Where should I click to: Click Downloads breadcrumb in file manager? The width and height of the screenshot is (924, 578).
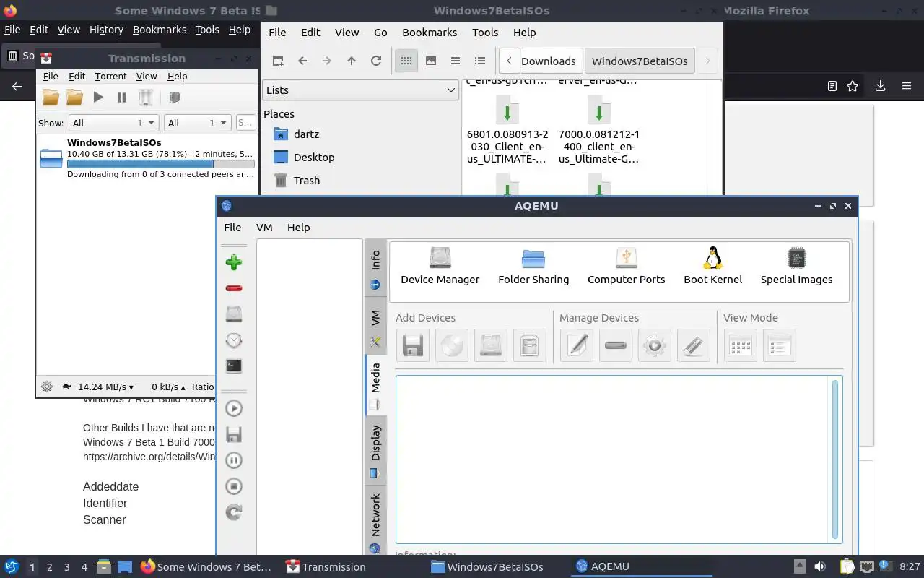tap(549, 61)
